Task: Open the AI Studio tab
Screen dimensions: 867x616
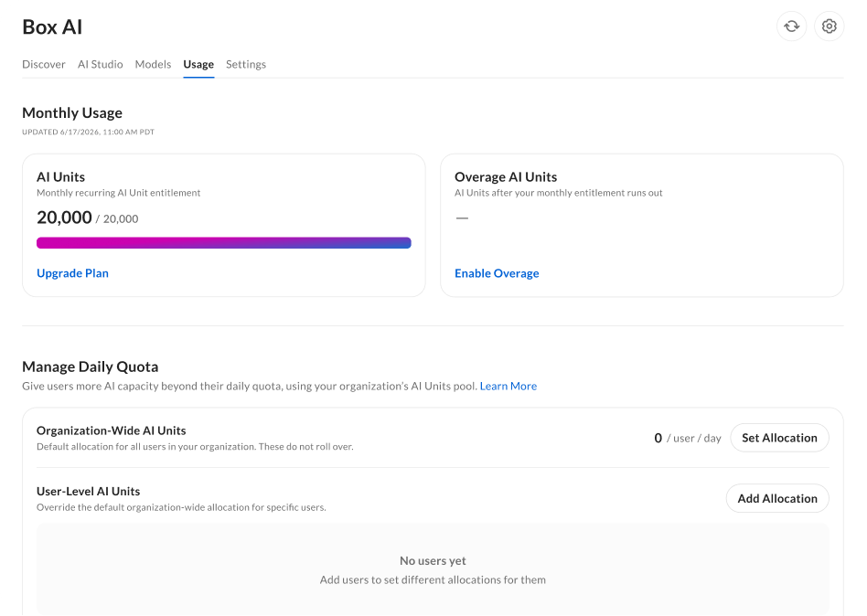Action: click(100, 64)
